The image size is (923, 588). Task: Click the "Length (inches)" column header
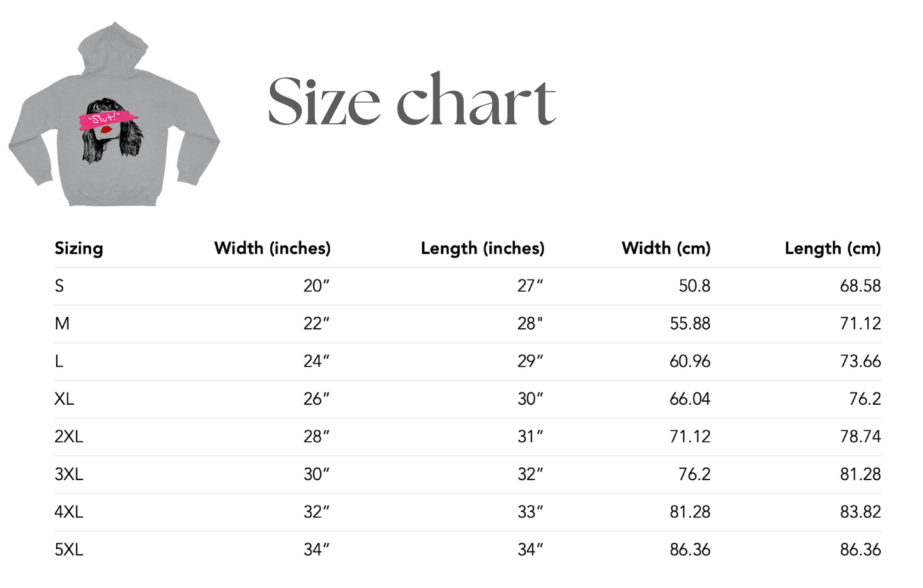point(482,248)
